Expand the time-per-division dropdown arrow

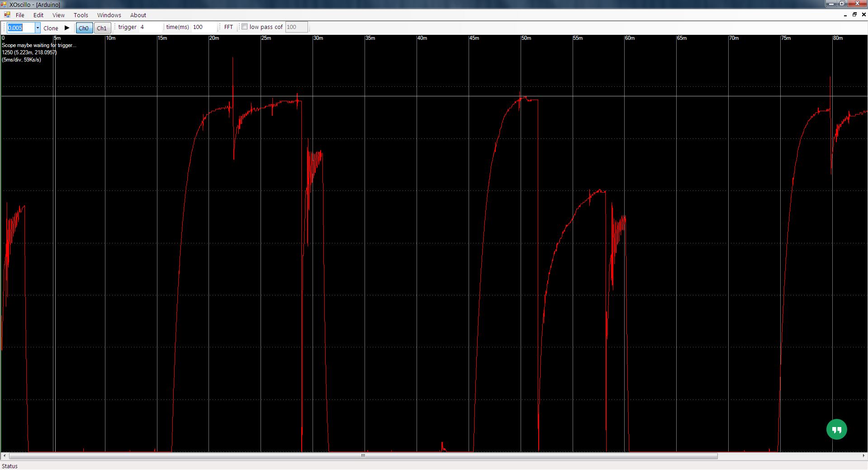pos(38,28)
